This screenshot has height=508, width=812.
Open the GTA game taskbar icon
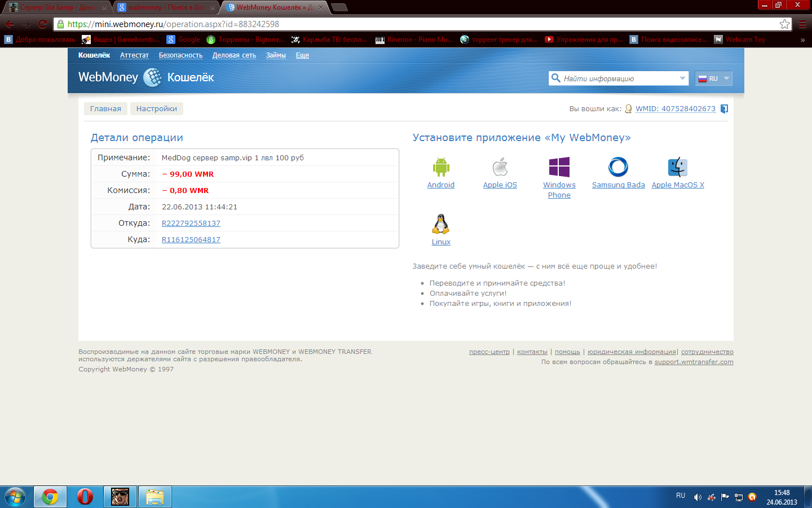tap(120, 497)
